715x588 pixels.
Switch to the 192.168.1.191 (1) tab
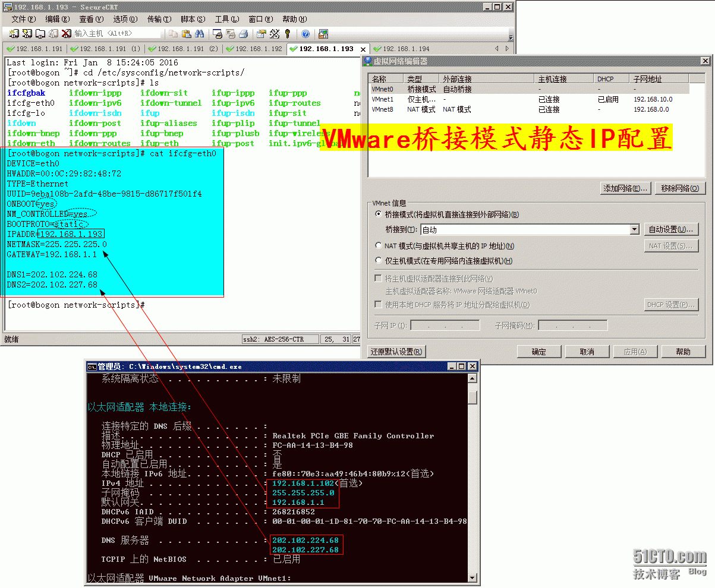point(106,49)
